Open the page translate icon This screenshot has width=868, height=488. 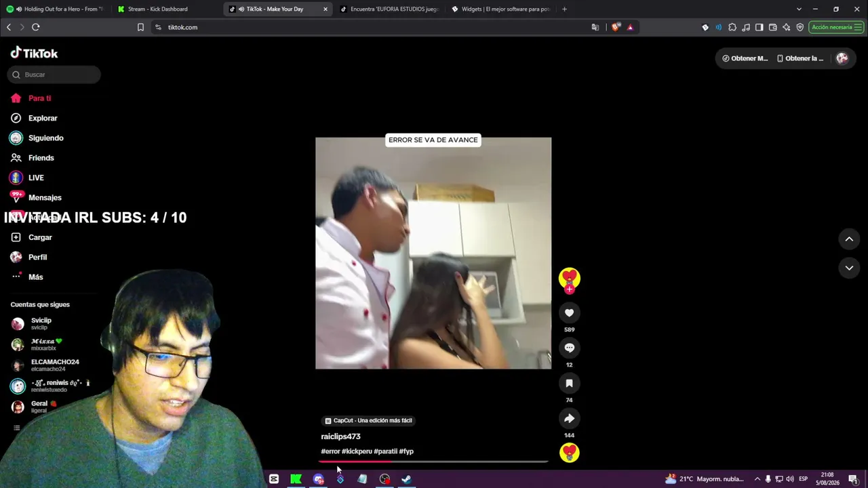coord(595,27)
